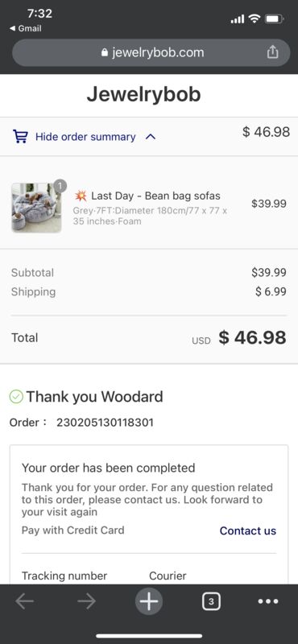Open the three-dots browser menu
Viewport: 298px width, 644px height.
pyautogui.click(x=268, y=601)
